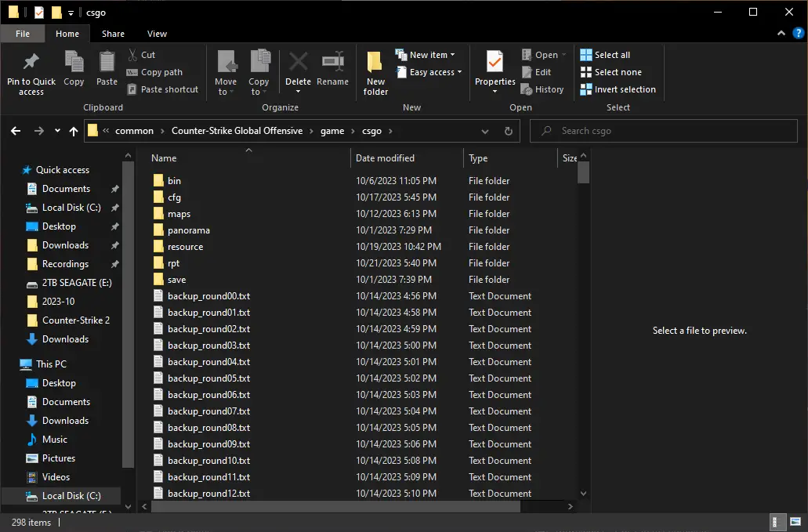Image resolution: width=808 pixels, height=532 pixels.
Task: Expand breadcrumb arrow after common
Action: click(162, 131)
